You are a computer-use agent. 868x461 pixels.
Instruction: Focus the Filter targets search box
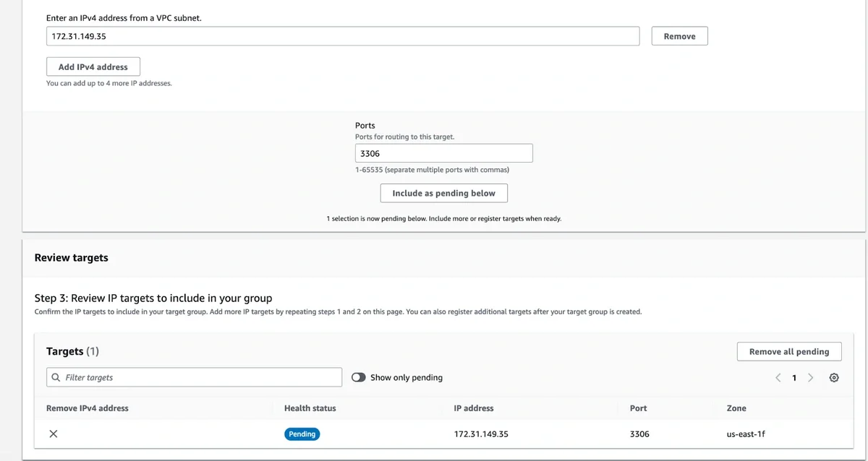point(194,377)
